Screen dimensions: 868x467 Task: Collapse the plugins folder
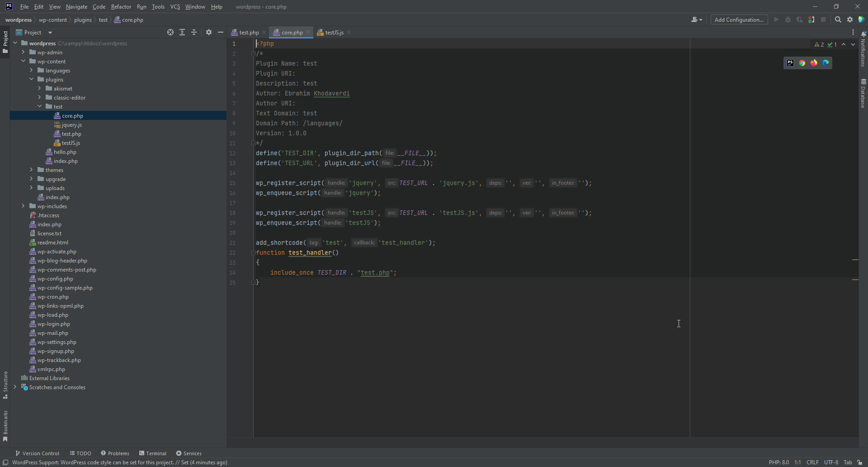click(32, 79)
